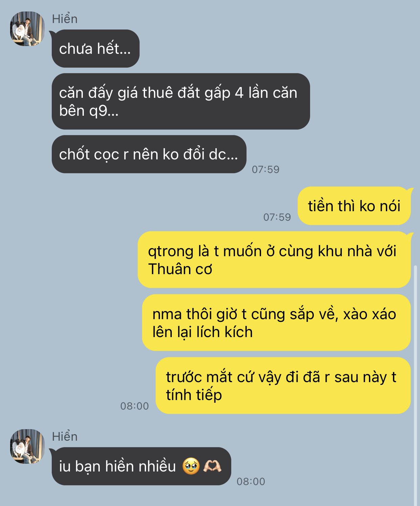This screenshot has width=420, height=506.
Task: Tap the yellow 'tiền thì ko nói' bubble
Action: [354, 206]
